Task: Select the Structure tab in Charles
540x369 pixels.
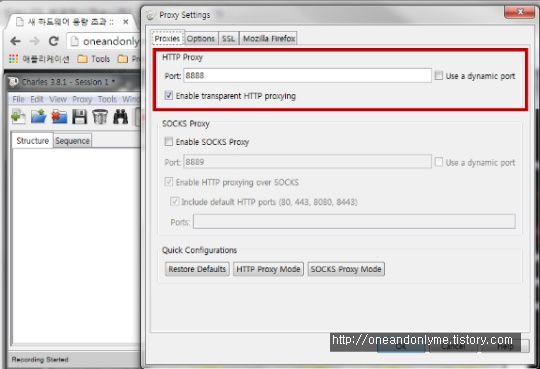Action: click(x=32, y=141)
